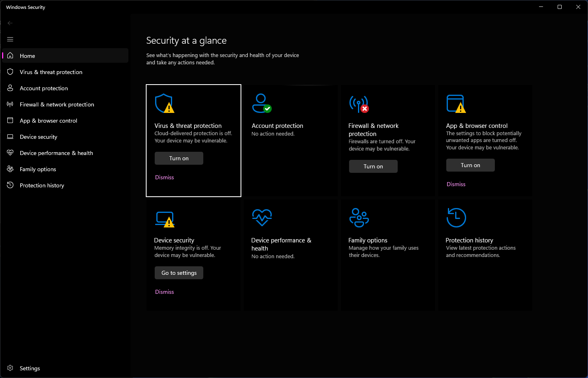The width and height of the screenshot is (588, 378).
Task: Click the large Device performance heart icon
Action: (x=262, y=218)
